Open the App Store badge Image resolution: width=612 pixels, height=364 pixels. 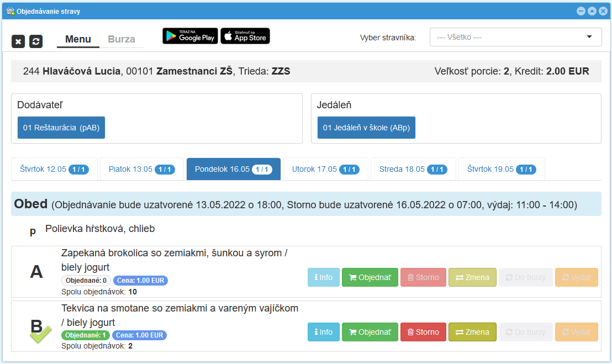(x=245, y=35)
